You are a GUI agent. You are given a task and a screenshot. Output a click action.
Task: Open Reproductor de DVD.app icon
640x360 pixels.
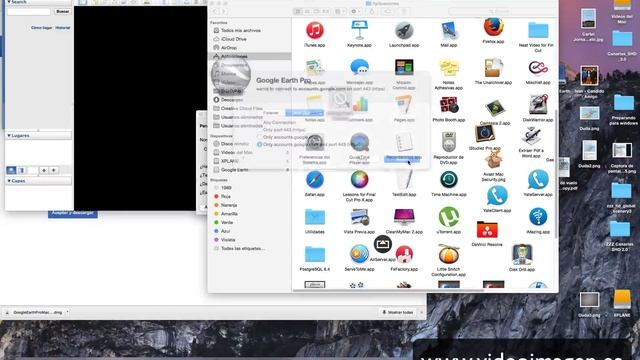(449, 142)
